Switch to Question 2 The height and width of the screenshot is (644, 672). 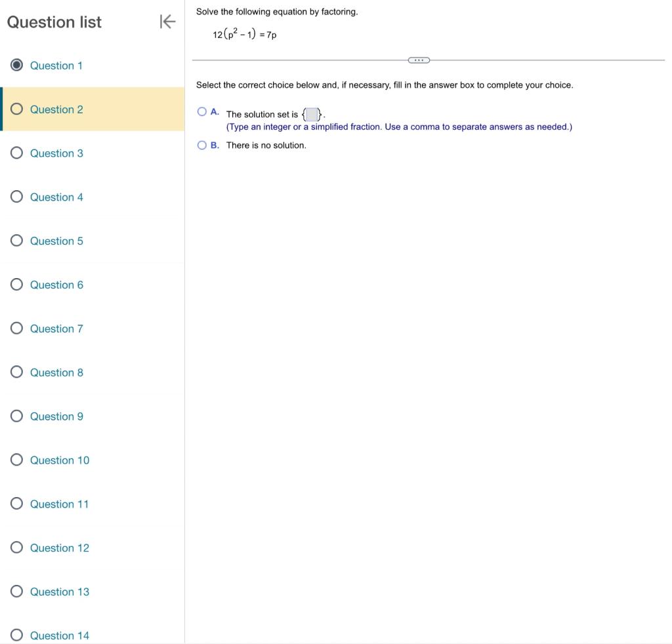(56, 109)
